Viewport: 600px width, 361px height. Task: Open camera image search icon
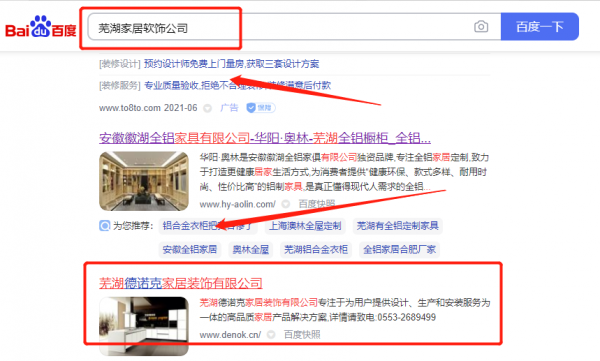pos(481,26)
